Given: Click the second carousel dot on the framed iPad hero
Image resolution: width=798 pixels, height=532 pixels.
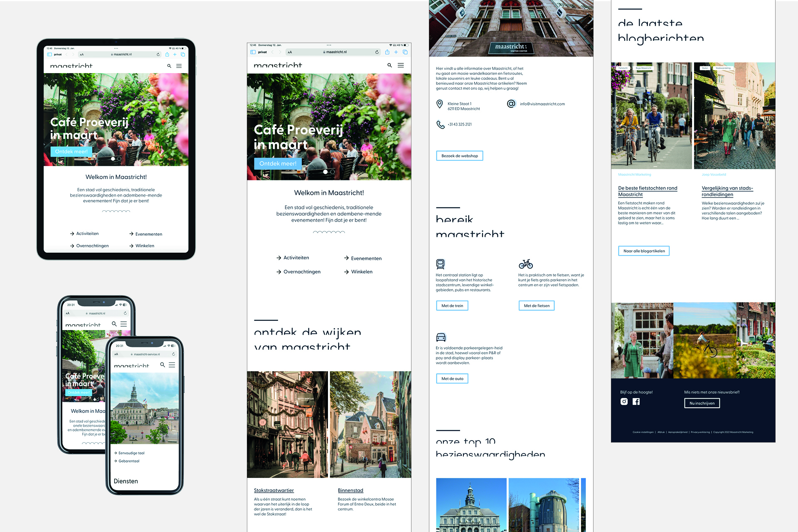Looking at the screenshot, I should pos(119,159).
